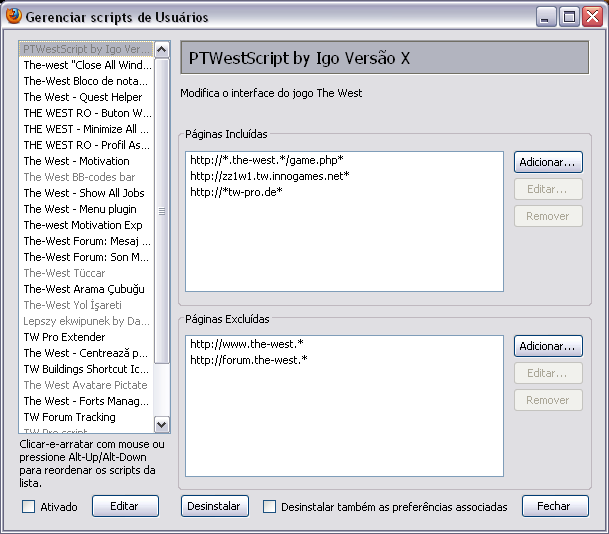Select THE WEST RO - Profil As... script
The width and height of the screenshot is (609, 534).
click(86, 145)
